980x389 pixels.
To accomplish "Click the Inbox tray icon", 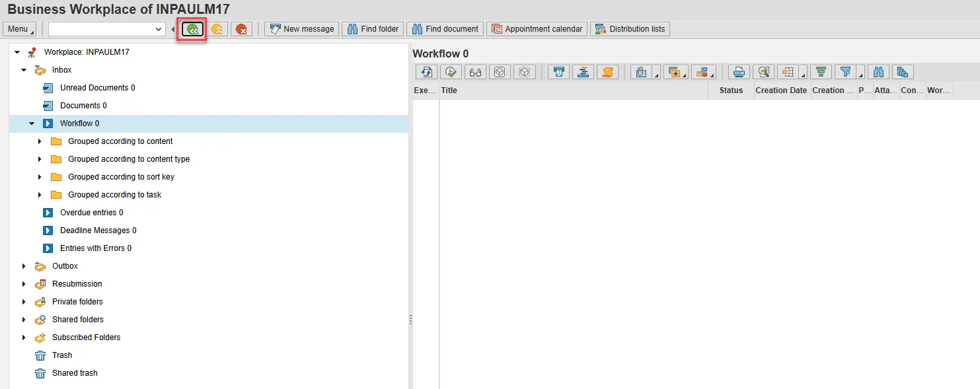I will [x=40, y=70].
